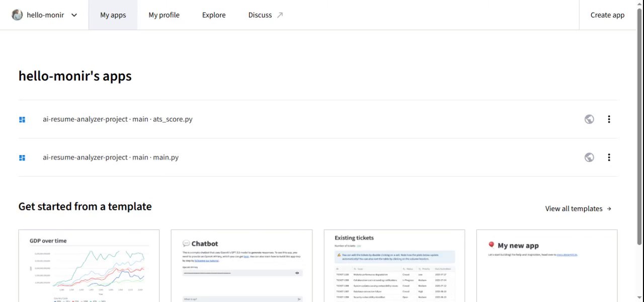The image size is (644, 302).
Task: Expand the hello-monir workspace dropdown
Action: (x=74, y=15)
